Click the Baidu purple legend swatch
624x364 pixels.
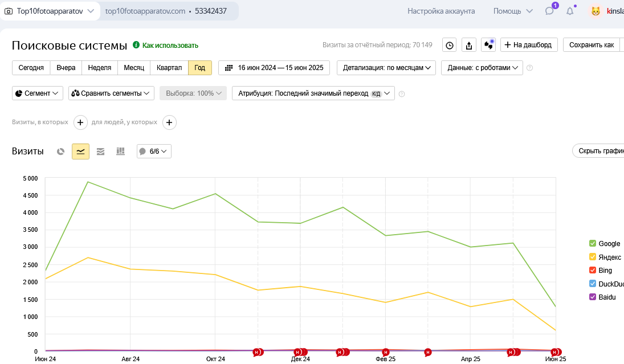click(593, 297)
